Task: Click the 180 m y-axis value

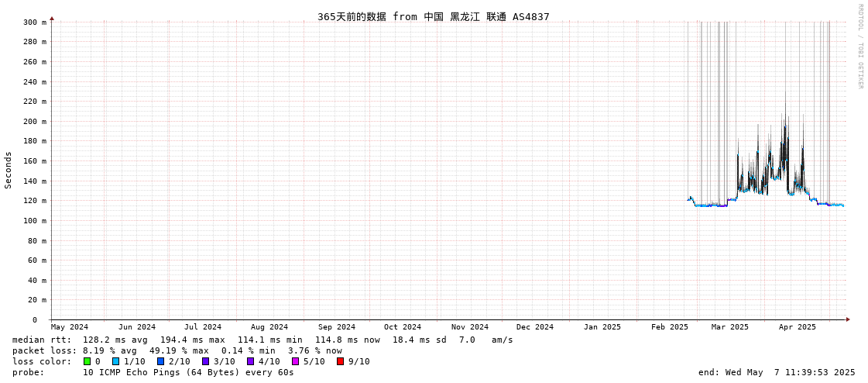Action: (35, 141)
